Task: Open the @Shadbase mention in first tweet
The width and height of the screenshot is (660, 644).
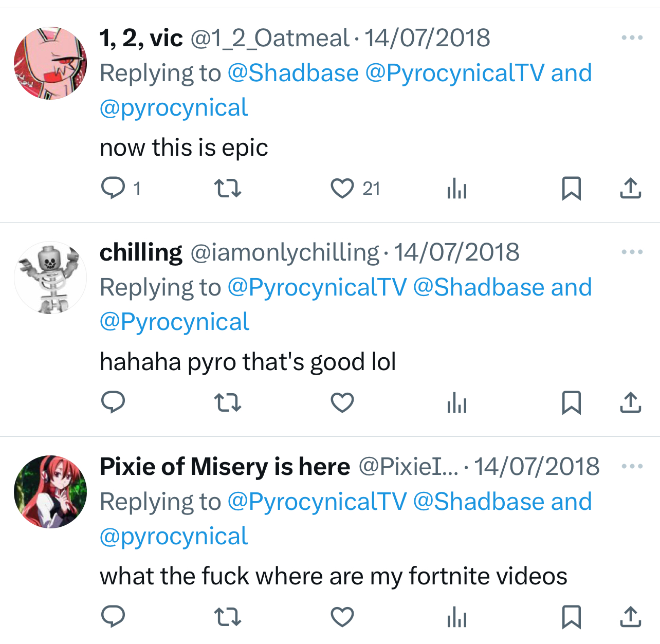Action: coord(292,73)
